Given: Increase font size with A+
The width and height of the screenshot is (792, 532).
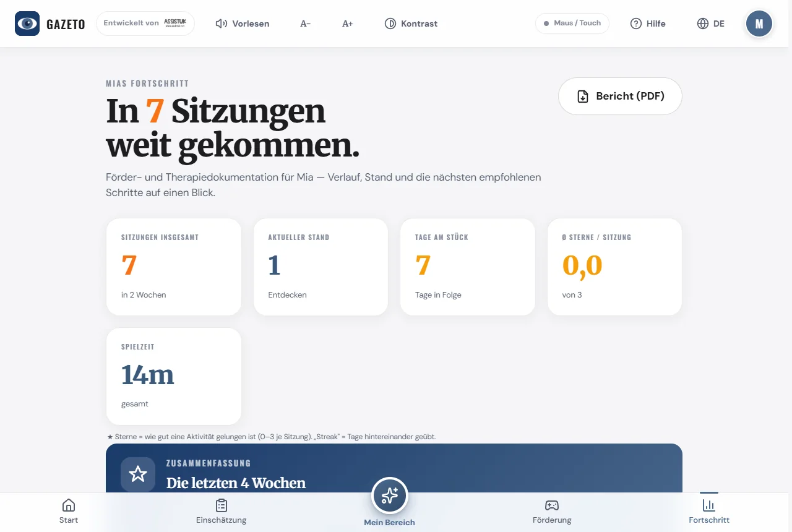Looking at the screenshot, I should (348, 24).
